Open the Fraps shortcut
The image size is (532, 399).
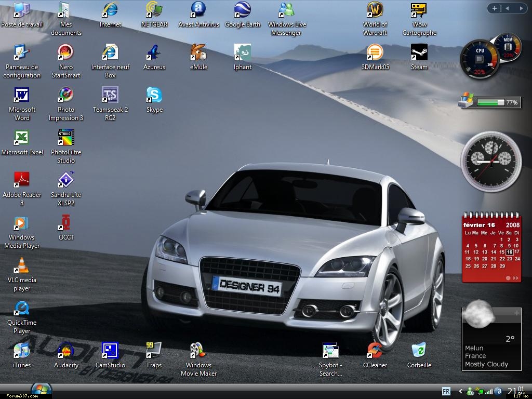coord(154,351)
